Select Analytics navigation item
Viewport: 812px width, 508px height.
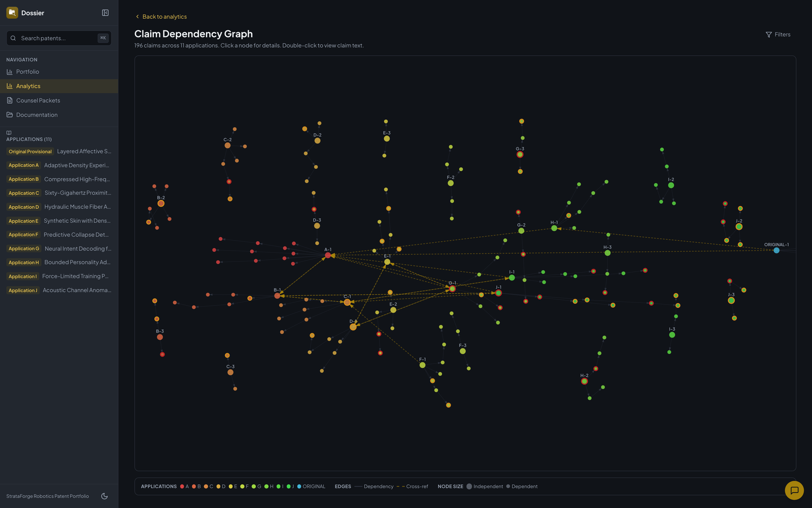[59, 86]
